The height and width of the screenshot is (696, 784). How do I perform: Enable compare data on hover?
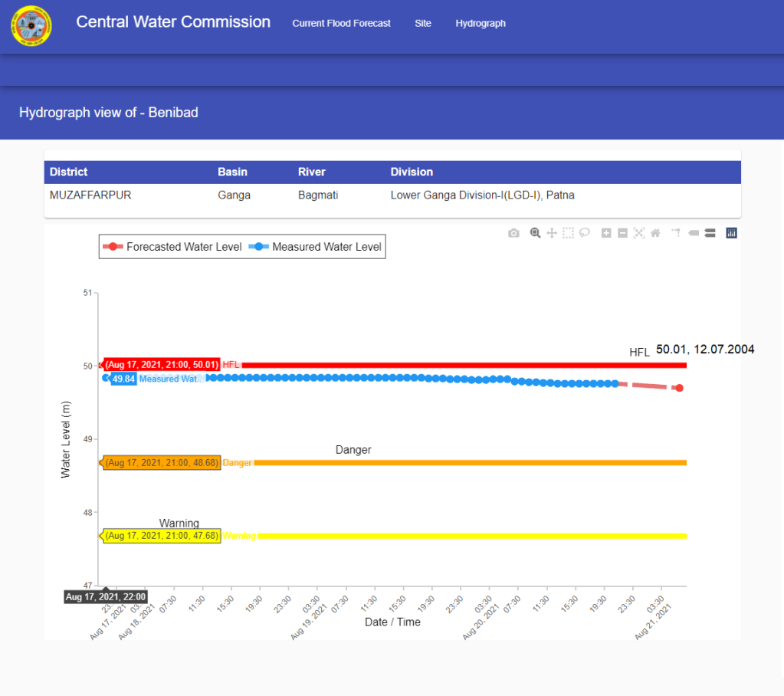coord(710,233)
